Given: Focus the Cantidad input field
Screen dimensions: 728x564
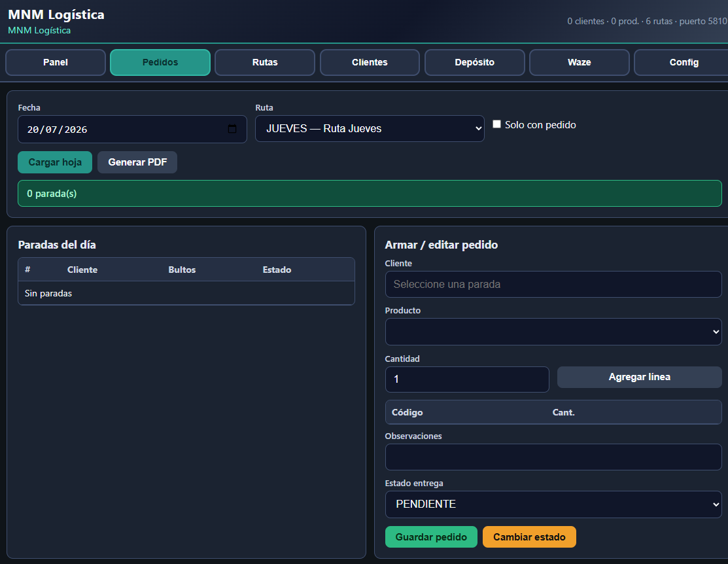Looking at the screenshot, I should pos(467,379).
